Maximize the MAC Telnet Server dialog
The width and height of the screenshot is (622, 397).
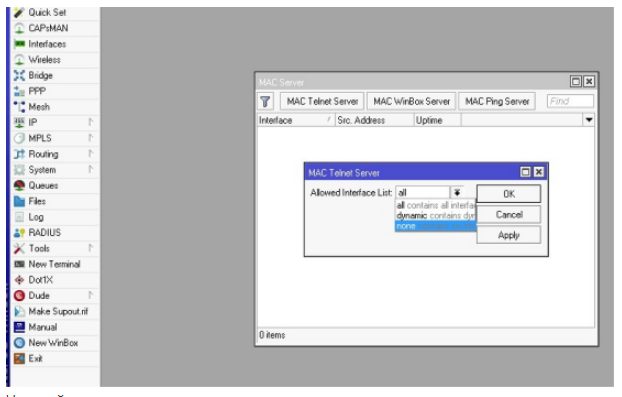tap(525, 172)
